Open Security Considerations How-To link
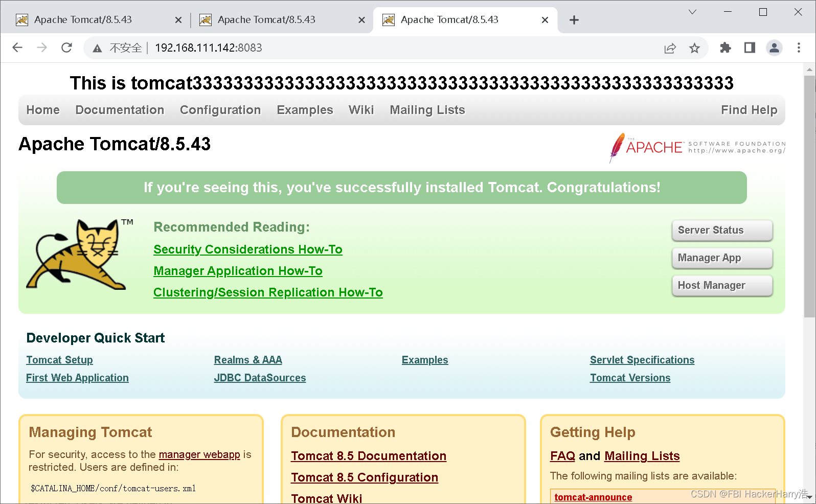This screenshot has height=504, width=816. pos(248,249)
